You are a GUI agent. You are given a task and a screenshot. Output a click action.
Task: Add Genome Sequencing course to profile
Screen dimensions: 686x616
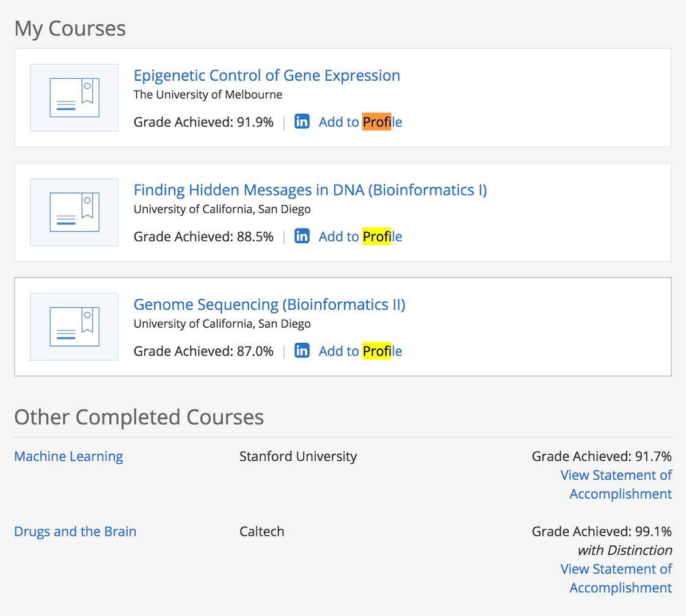coord(360,351)
